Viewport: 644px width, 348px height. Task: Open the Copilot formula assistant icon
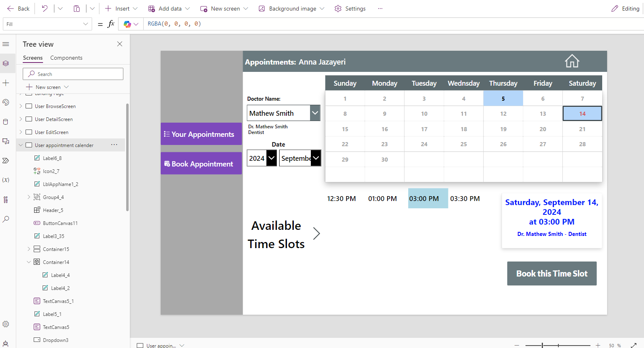tap(127, 24)
